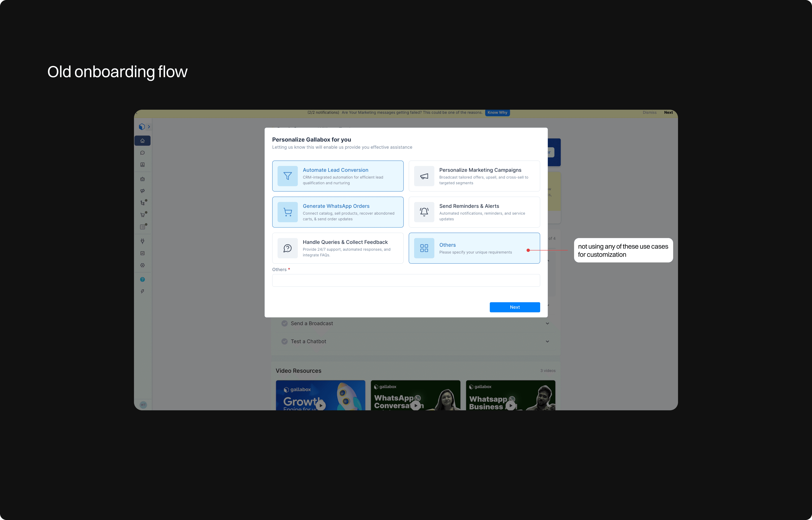Expand the Send a Broadcast section

pos(547,324)
